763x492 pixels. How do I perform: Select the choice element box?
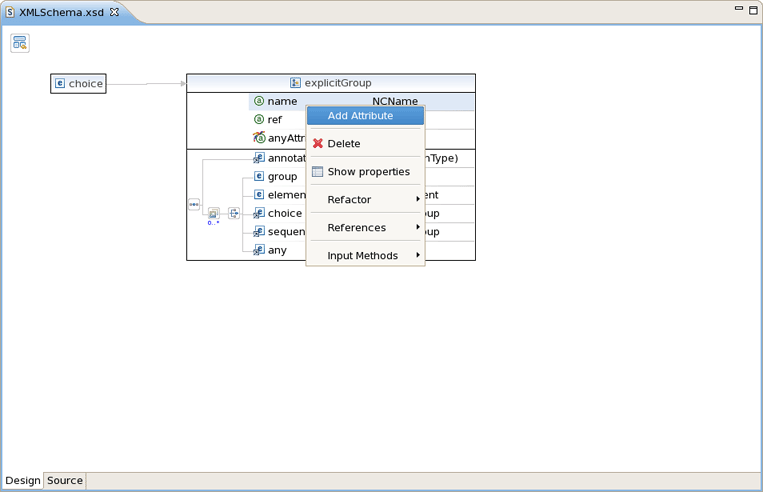78,84
